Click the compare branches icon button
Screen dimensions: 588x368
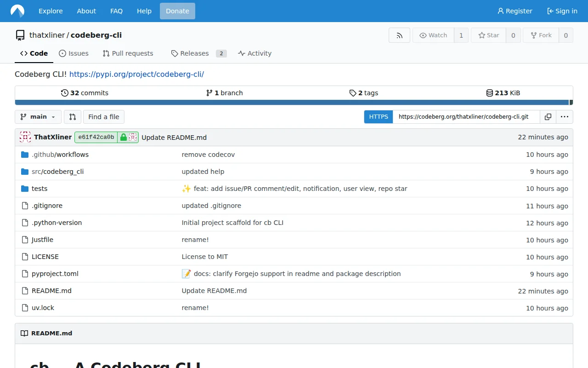tap(73, 117)
